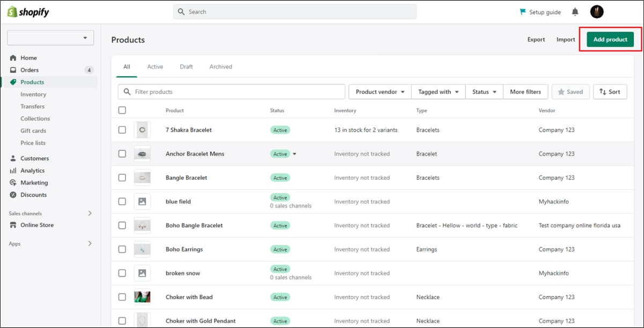
Task: Click the blue field Active status badge
Action: 280,197
